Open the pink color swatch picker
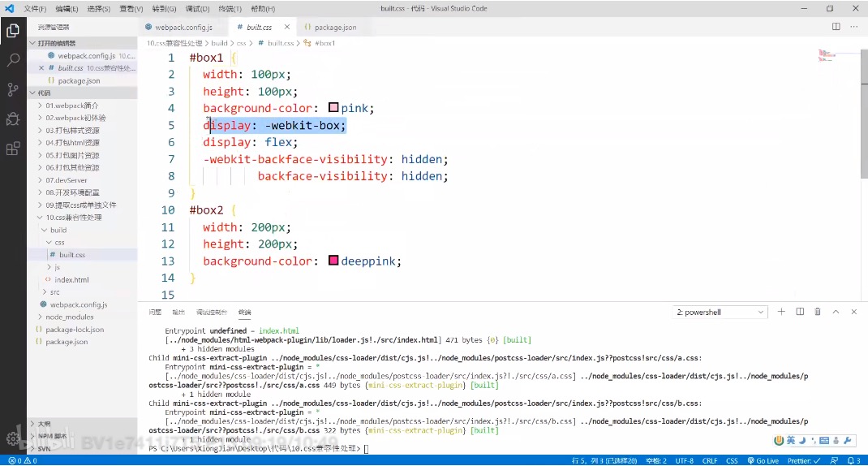The width and height of the screenshot is (868, 466). pyautogui.click(x=333, y=107)
